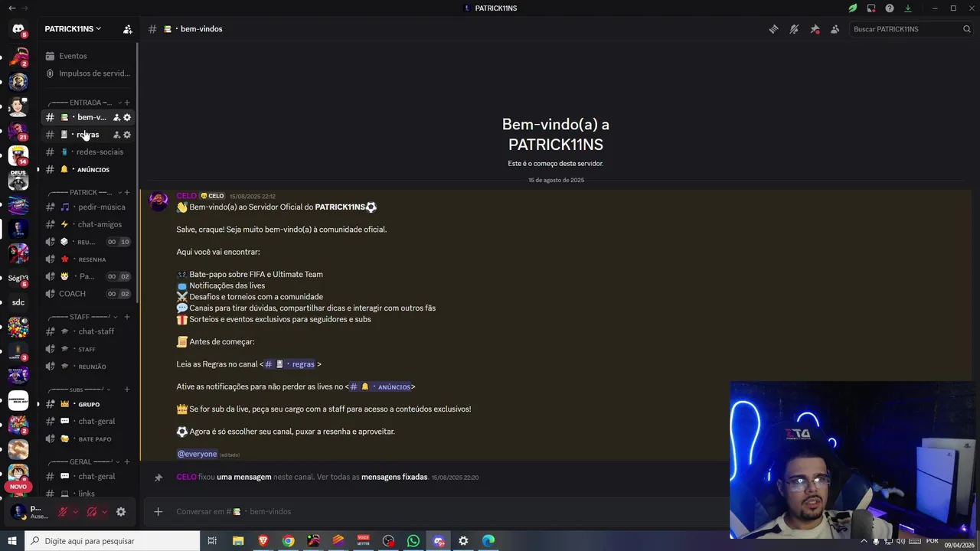Open the PATRICK11NS server dropdown menu

(x=73, y=29)
